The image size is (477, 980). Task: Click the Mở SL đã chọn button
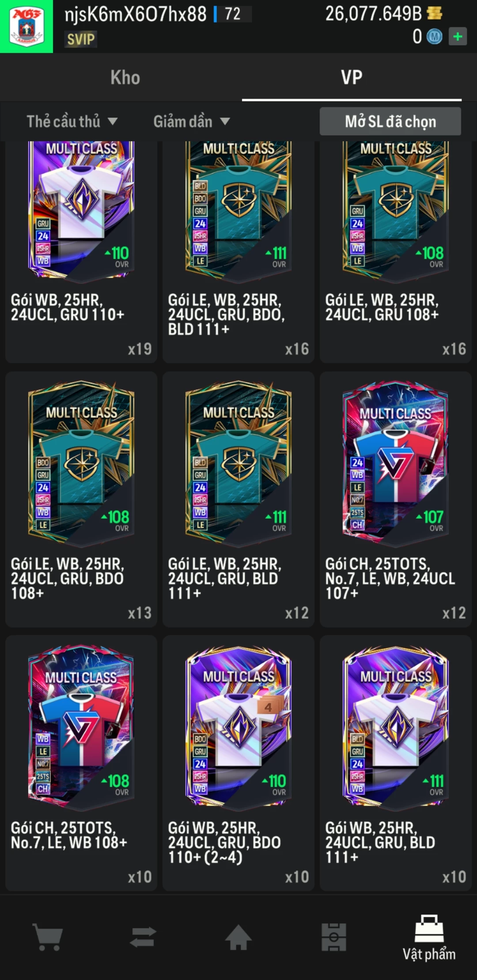point(390,121)
